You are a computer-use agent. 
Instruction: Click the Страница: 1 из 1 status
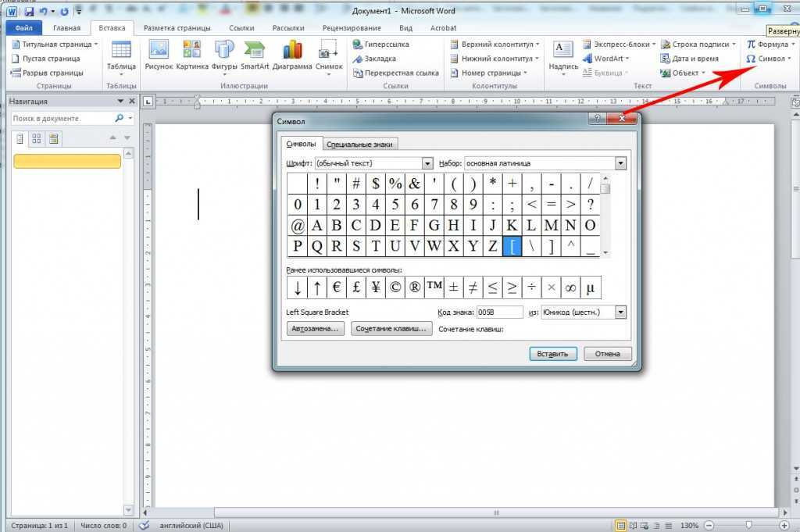tap(39, 525)
